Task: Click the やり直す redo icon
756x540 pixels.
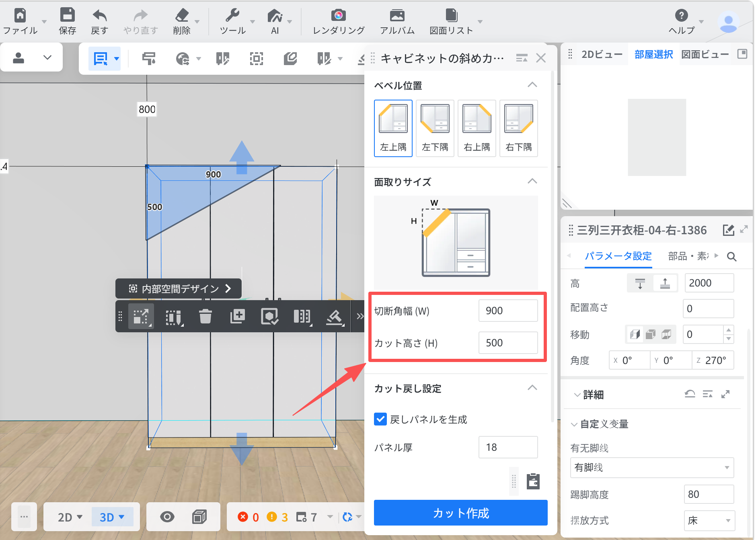Action: [140, 15]
